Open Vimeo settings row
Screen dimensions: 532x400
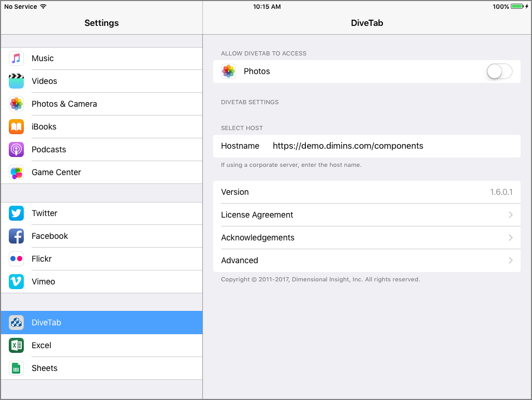[102, 281]
